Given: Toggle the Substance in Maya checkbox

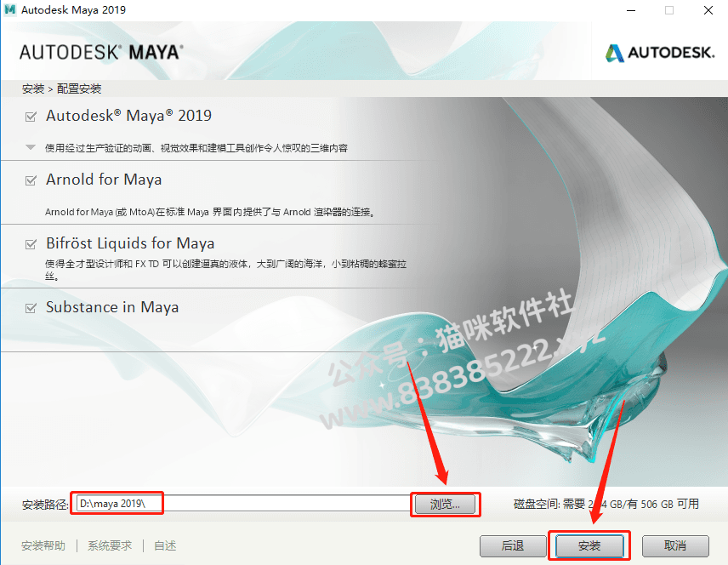Looking at the screenshot, I should [31, 307].
